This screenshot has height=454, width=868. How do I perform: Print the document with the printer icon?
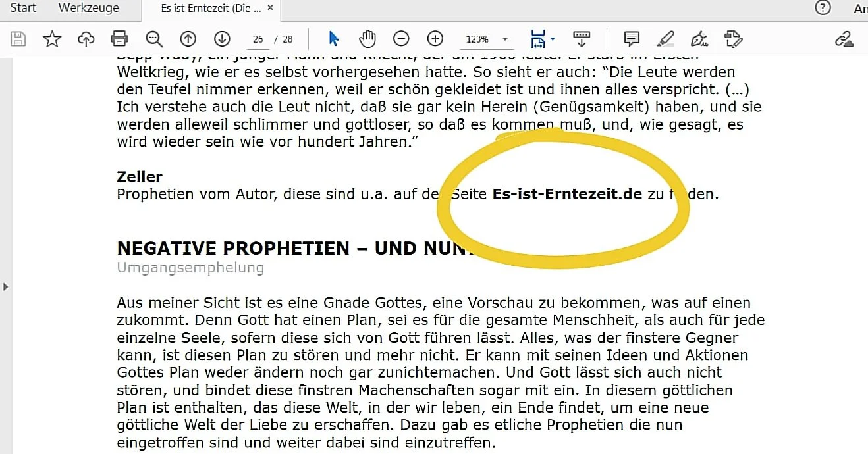pyautogui.click(x=120, y=39)
